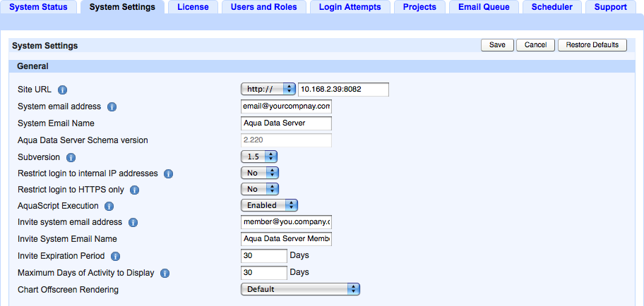
Task: Open Restrict login to internal IP dropdown
Action: (x=260, y=173)
